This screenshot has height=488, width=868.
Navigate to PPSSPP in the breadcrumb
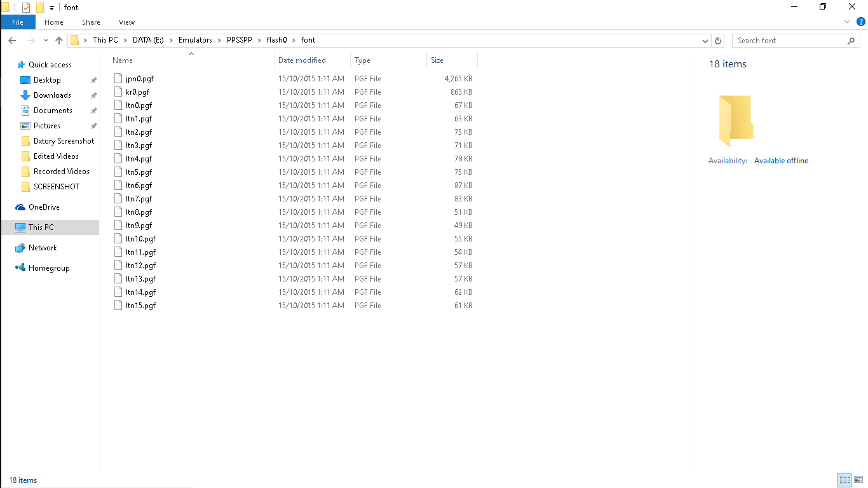click(x=239, y=40)
